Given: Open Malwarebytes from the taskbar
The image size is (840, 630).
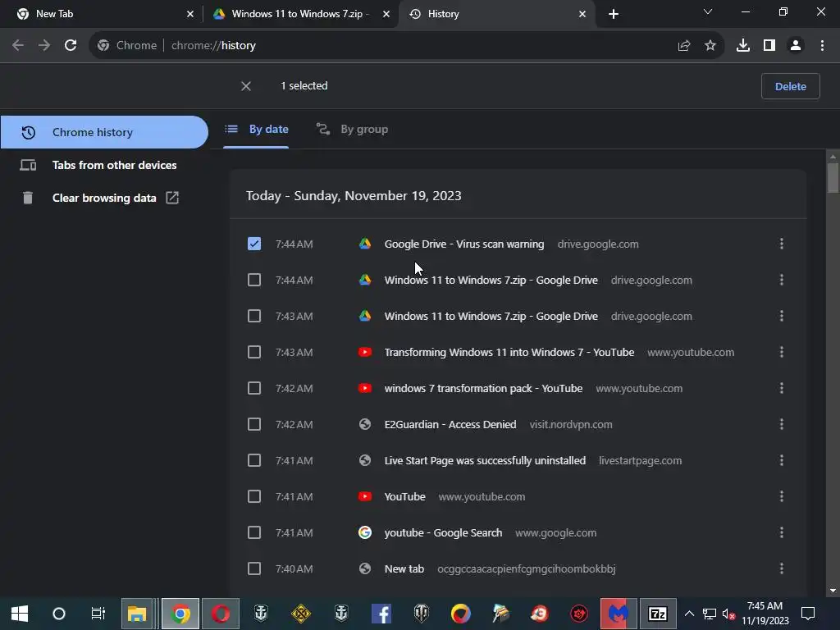Looking at the screenshot, I should click(x=619, y=614).
